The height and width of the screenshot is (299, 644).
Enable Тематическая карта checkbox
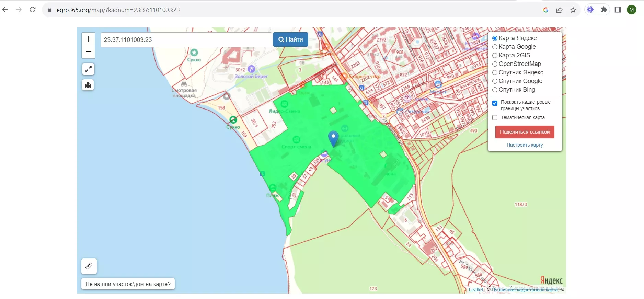click(x=495, y=117)
